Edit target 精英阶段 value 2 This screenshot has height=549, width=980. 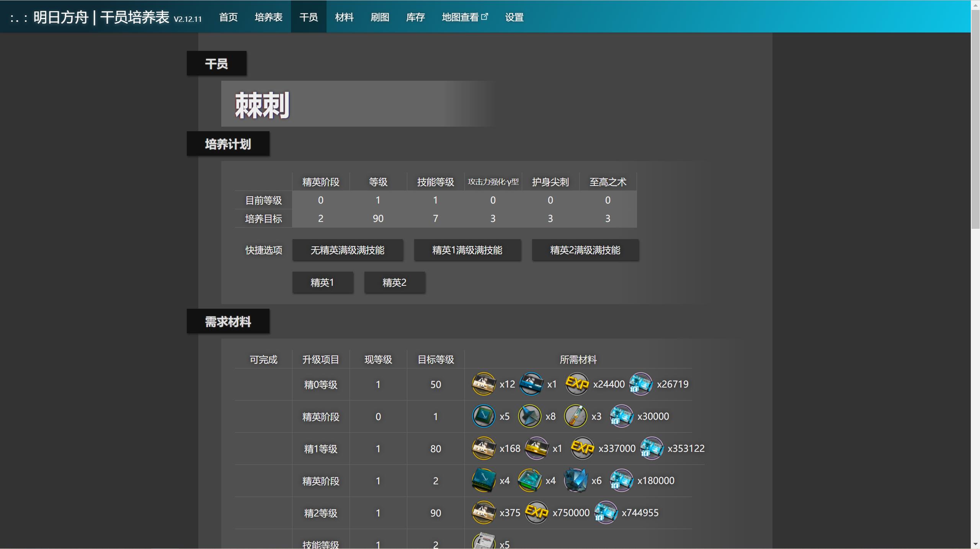click(321, 218)
